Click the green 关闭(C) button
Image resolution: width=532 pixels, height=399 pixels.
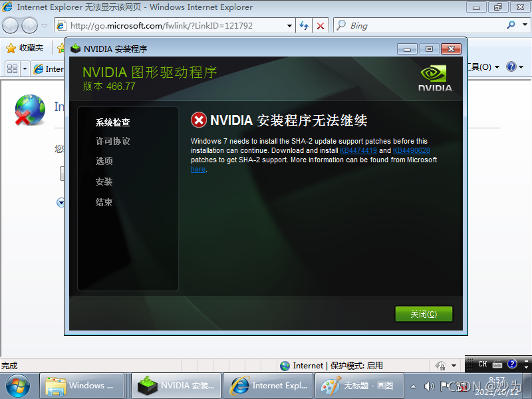pos(424,314)
